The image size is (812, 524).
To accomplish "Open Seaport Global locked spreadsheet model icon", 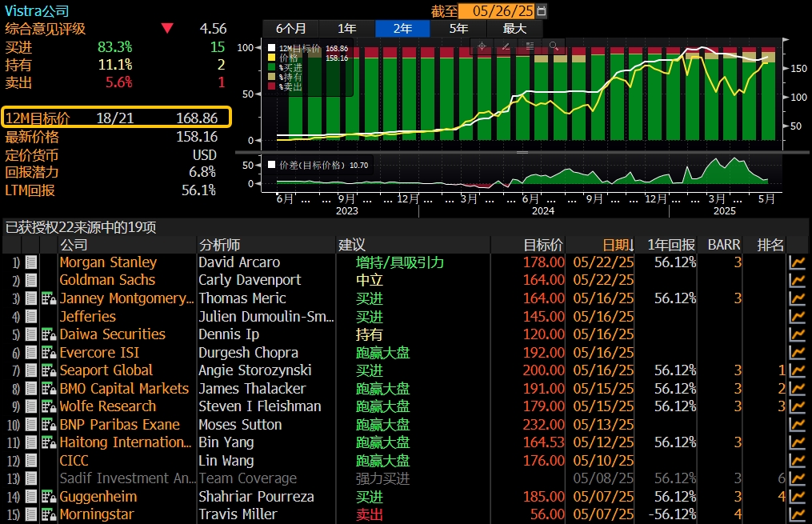I will (49, 370).
